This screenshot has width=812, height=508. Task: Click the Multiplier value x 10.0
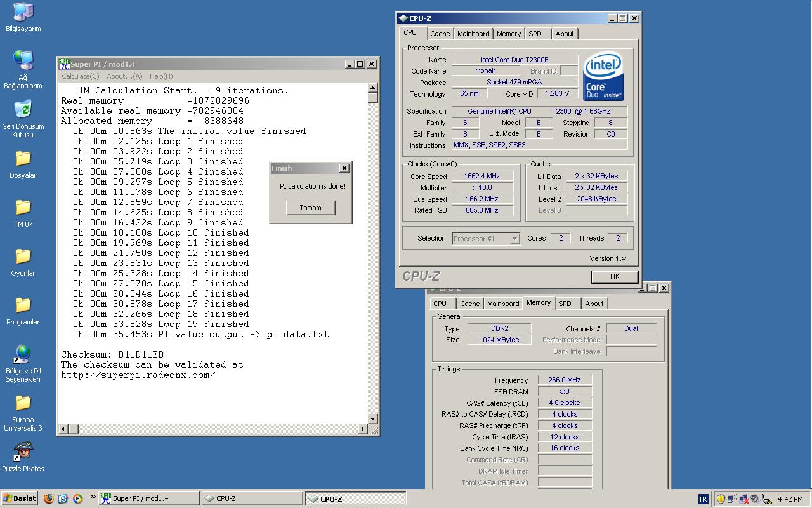click(482, 188)
